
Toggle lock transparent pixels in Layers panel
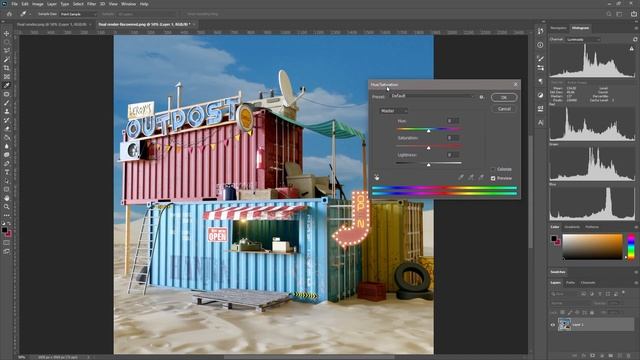pyautogui.click(x=563, y=312)
